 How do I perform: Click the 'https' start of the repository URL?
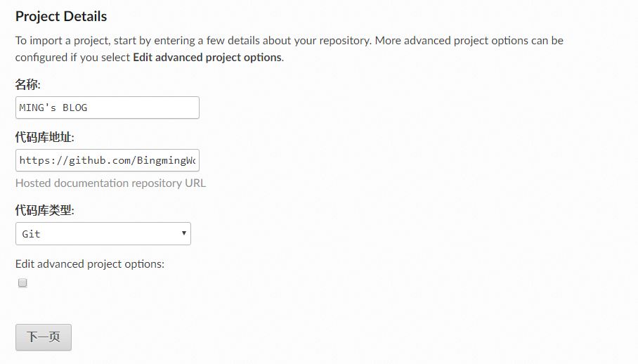point(34,160)
